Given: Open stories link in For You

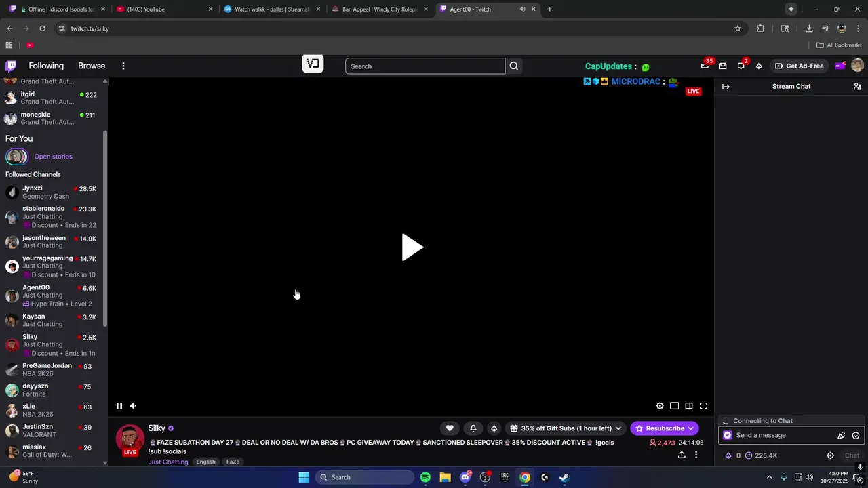Looking at the screenshot, I should pyautogui.click(x=53, y=157).
